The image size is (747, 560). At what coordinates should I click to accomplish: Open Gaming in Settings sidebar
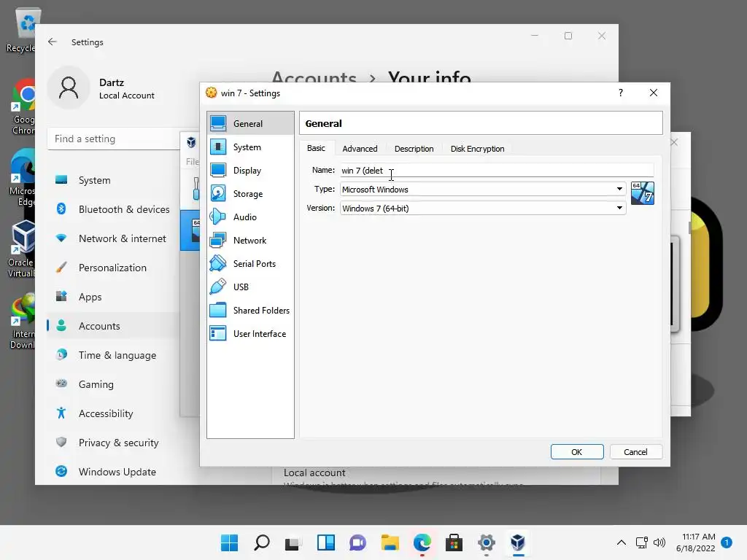(113, 384)
